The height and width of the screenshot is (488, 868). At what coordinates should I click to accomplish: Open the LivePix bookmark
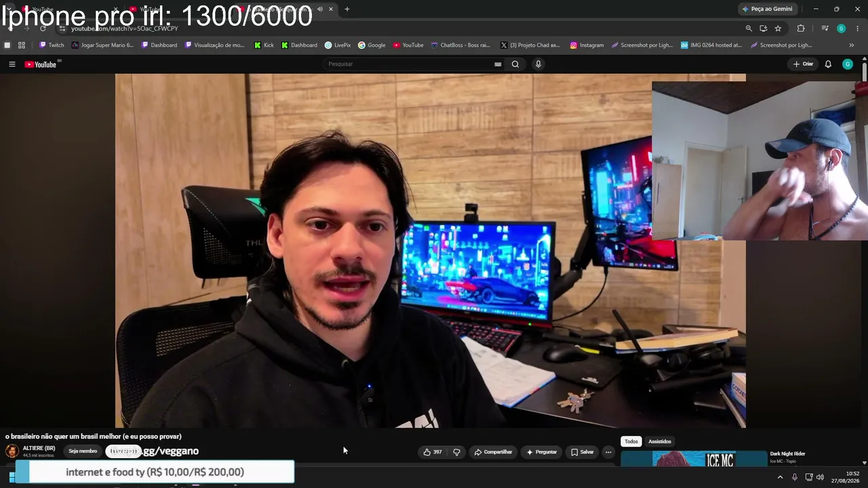tap(338, 45)
